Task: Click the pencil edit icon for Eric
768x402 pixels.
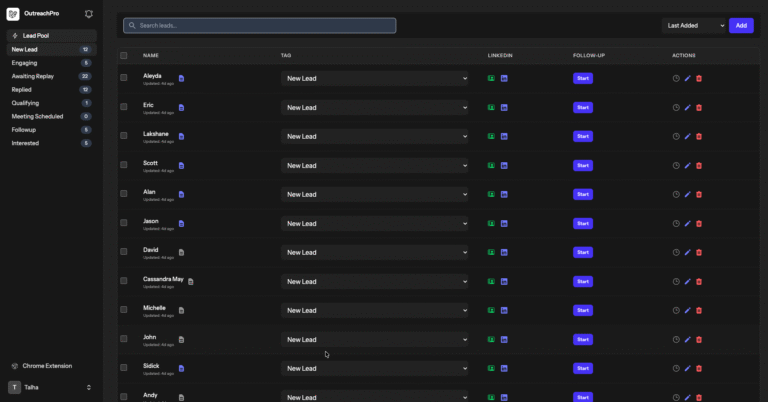Action: pos(688,108)
